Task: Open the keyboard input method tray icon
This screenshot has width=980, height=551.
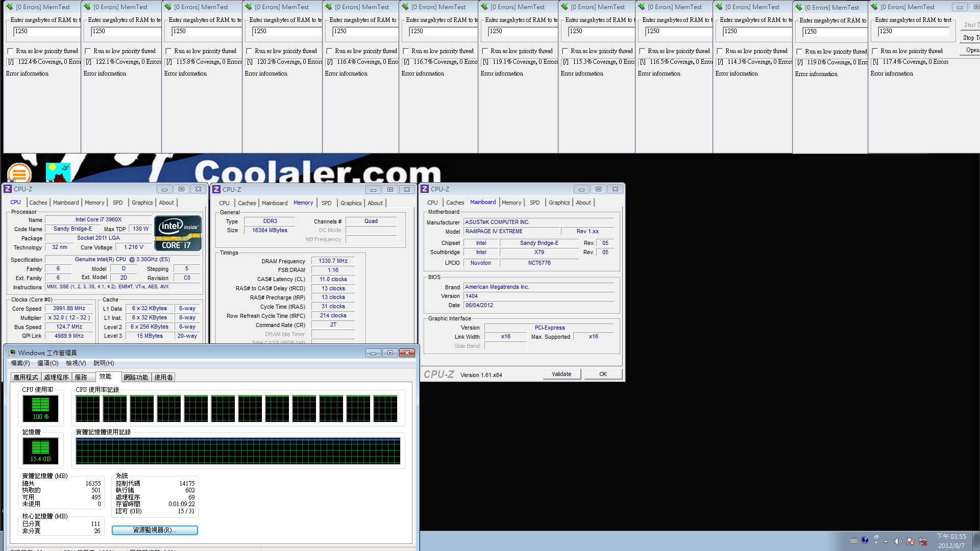Action: pos(854,541)
